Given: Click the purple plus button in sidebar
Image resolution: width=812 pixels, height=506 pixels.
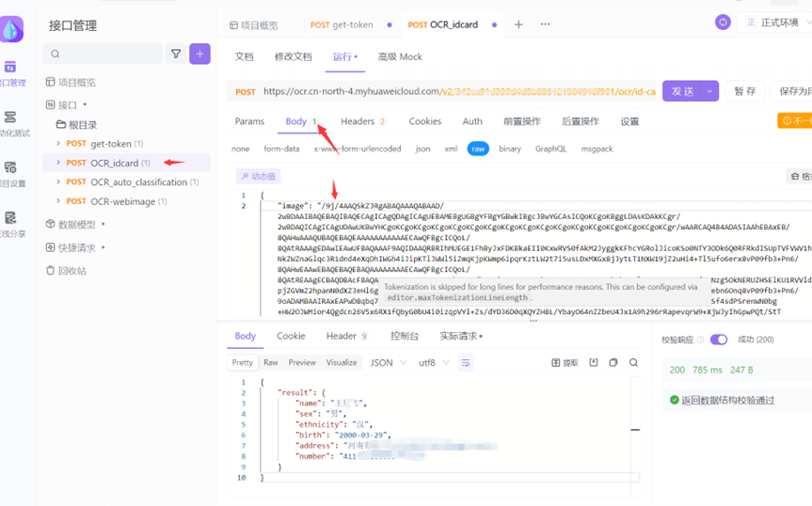Looking at the screenshot, I should [x=199, y=55].
